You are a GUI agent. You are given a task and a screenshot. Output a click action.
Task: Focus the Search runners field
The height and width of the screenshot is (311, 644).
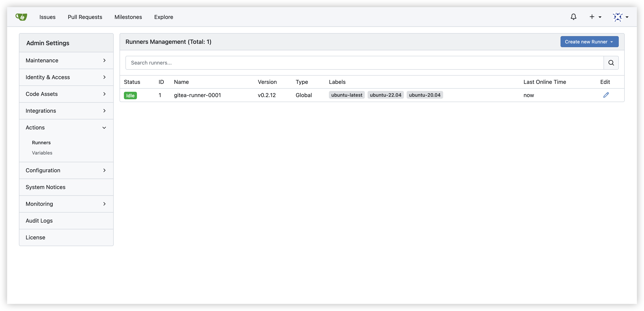click(x=364, y=63)
